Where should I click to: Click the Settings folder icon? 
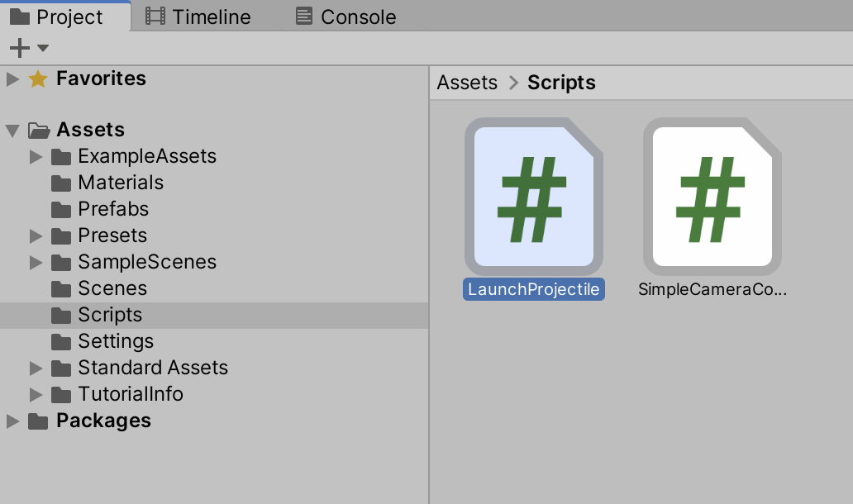coord(61,341)
